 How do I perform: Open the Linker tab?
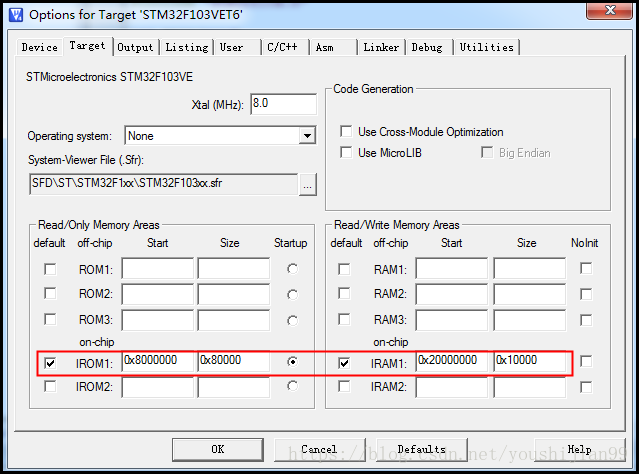coord(381,47)
